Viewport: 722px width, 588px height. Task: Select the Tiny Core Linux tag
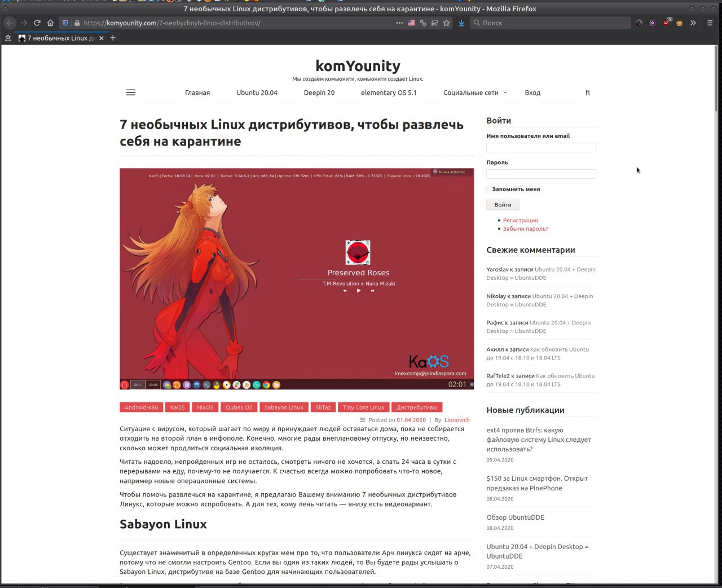(363, 407)
